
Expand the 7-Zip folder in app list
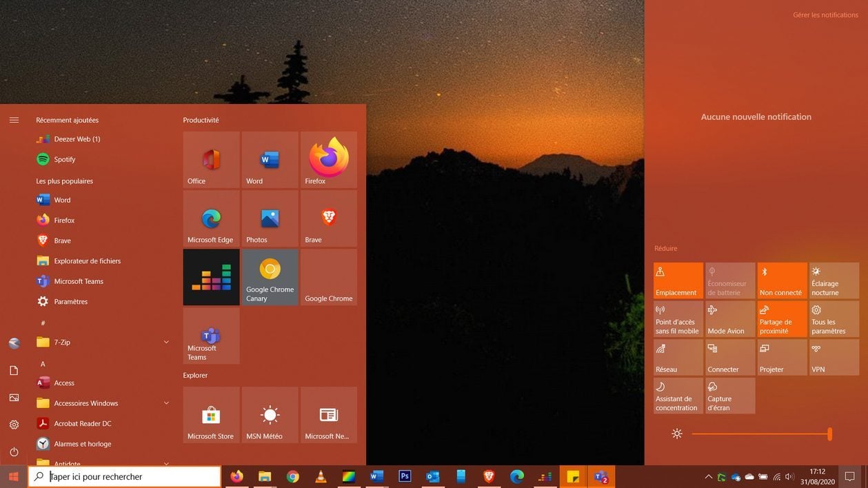click(x=166, y=342)
